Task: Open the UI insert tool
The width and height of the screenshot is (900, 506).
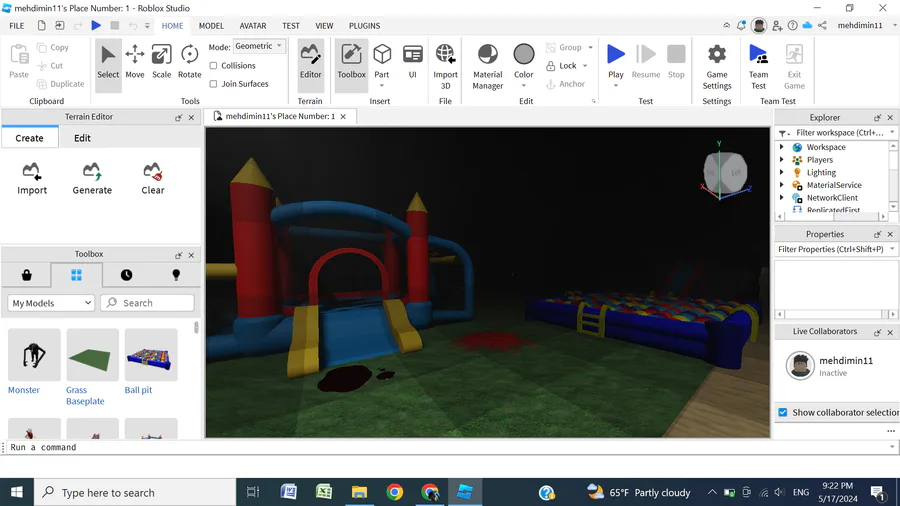Action: point(412,62)
